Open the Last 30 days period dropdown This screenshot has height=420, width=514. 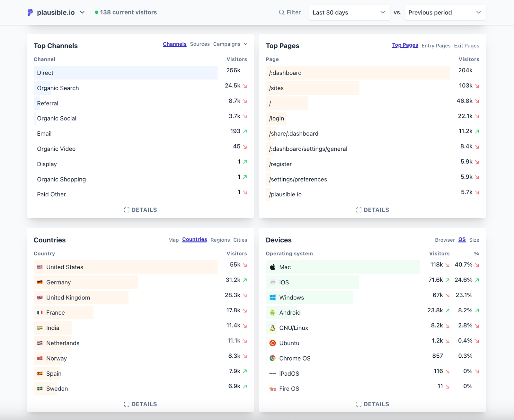(x=349, y=13)
